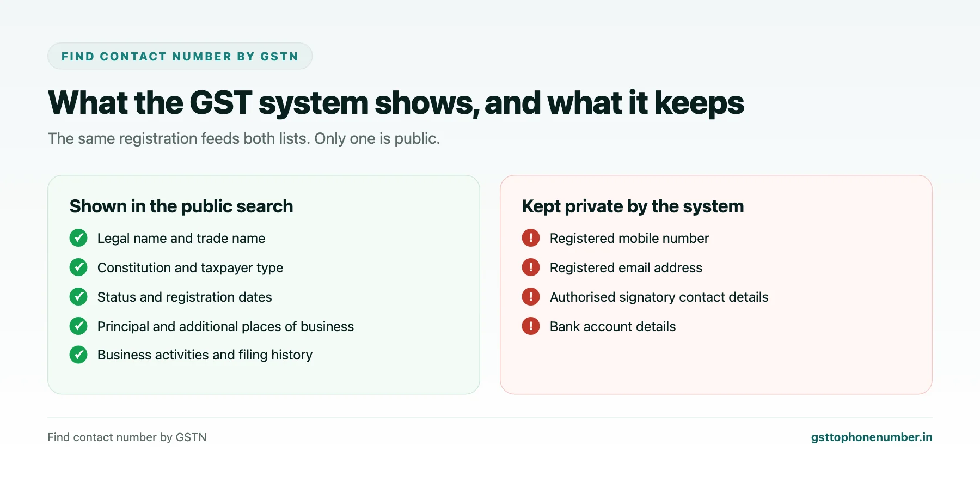The width and height of the screenshot is (980, 482).
Task: Click the red alert icon beside Registered mobile number
Action: [531, 238]
